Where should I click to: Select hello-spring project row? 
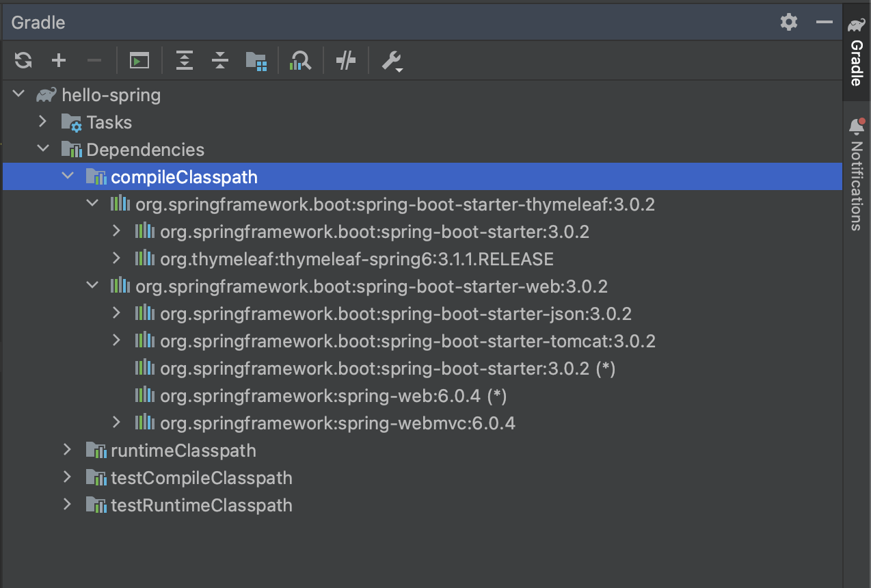[423, 95]
